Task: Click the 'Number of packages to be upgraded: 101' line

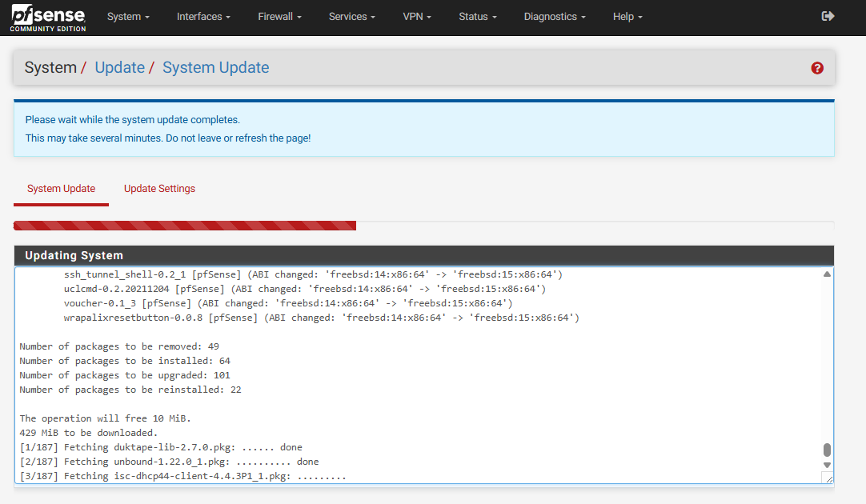Action: [125, 375]
